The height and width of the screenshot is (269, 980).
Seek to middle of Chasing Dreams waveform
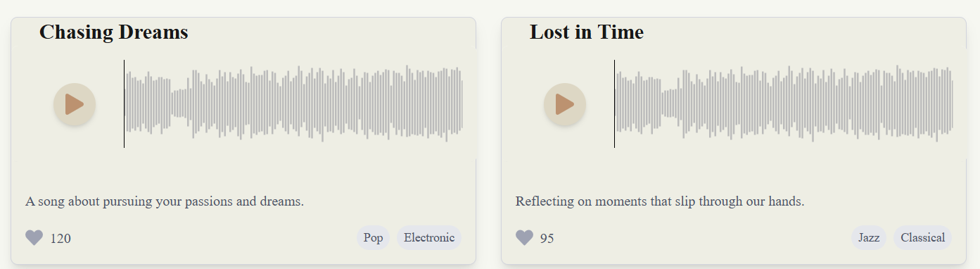click(x=294, y=104)
